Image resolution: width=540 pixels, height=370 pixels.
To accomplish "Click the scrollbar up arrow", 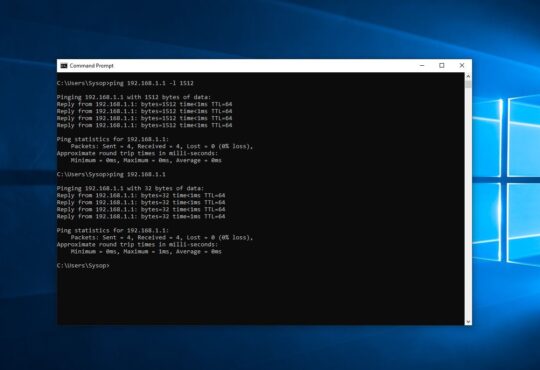I will tap(468, 76).
